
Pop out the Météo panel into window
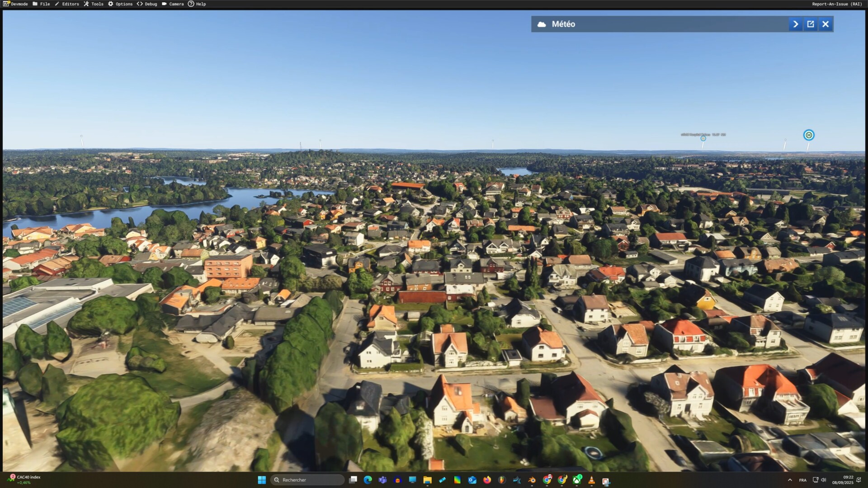pyautogui.click(x=811, y=24)
